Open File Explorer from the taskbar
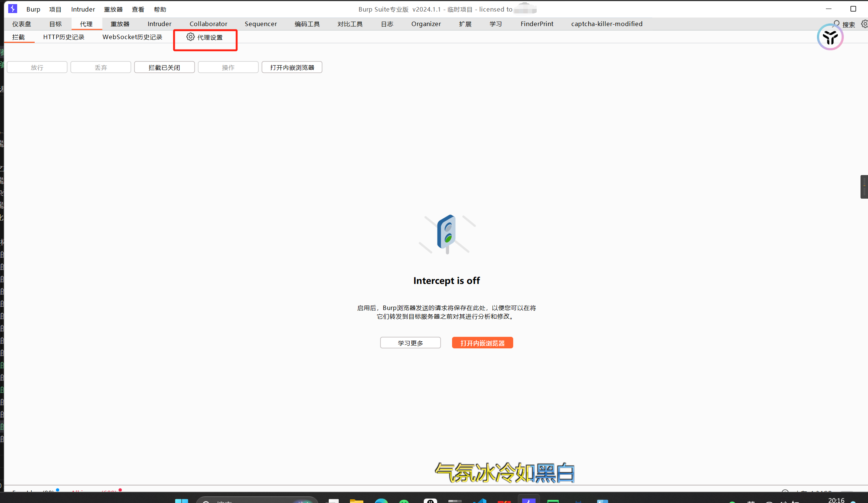868x503 pixels. click(x=356, y=501)
